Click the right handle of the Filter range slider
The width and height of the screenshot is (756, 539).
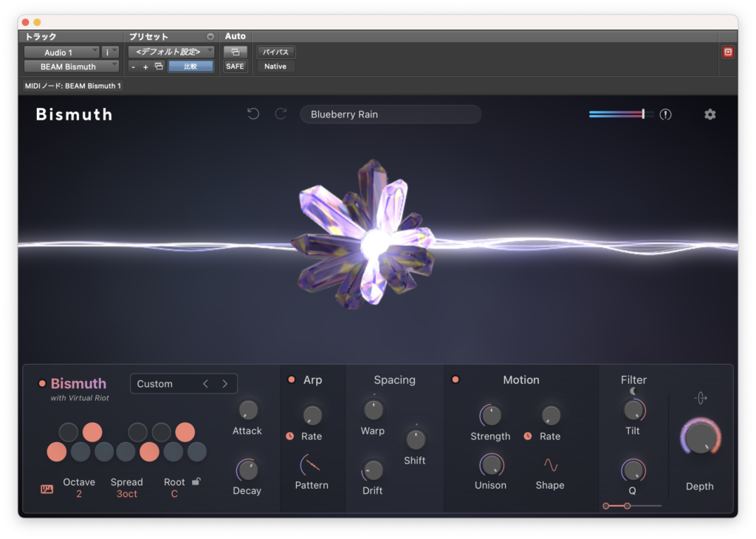pos(627,506)
